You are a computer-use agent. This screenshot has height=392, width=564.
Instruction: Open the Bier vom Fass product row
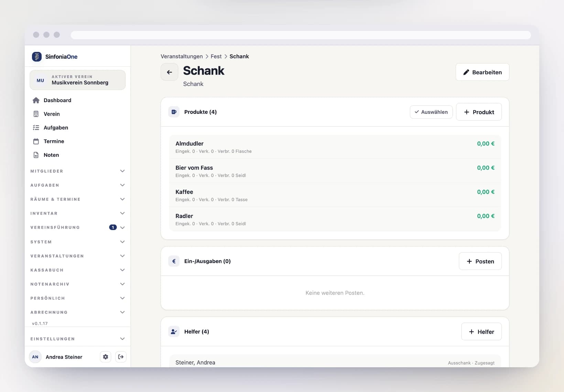coord(335,171)
